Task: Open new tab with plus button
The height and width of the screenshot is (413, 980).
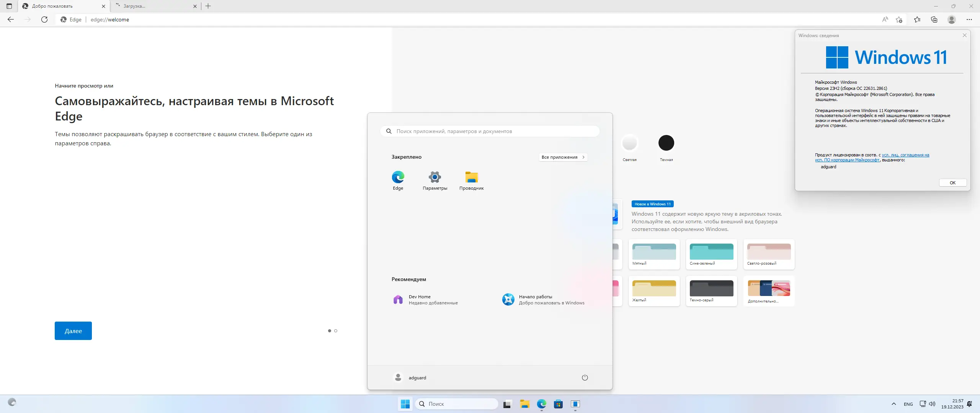Action: pos(208,6)
